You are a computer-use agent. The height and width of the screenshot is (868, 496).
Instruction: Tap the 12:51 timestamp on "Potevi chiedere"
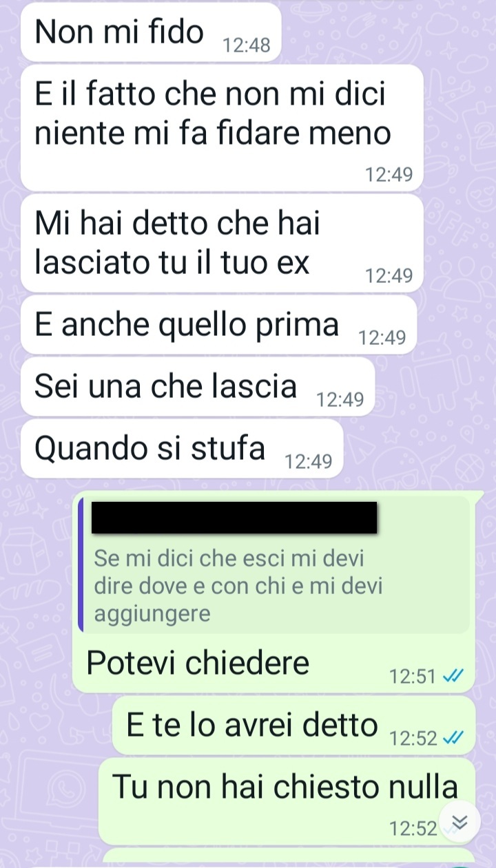pos(413,677)
